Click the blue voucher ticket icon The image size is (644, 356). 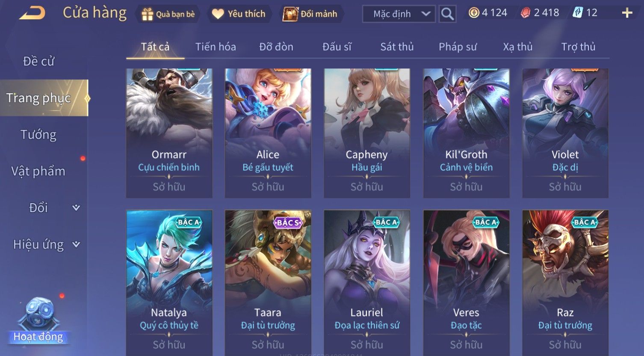point(578,13)
